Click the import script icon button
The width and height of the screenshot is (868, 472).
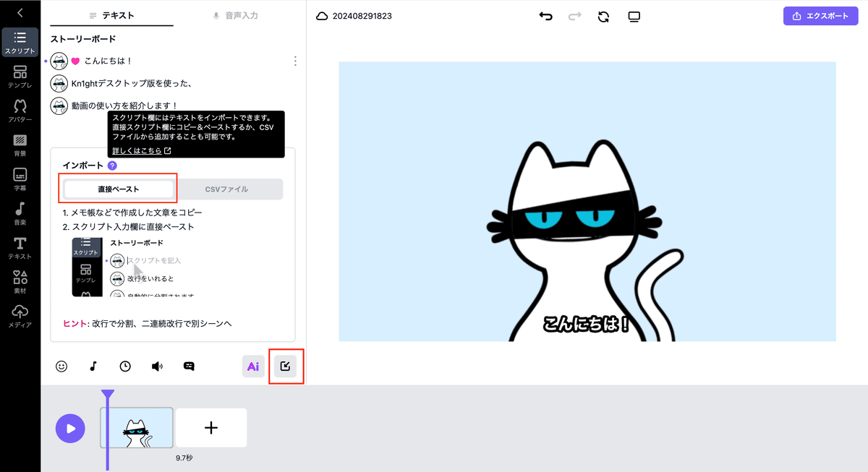[x=286, y=366]
